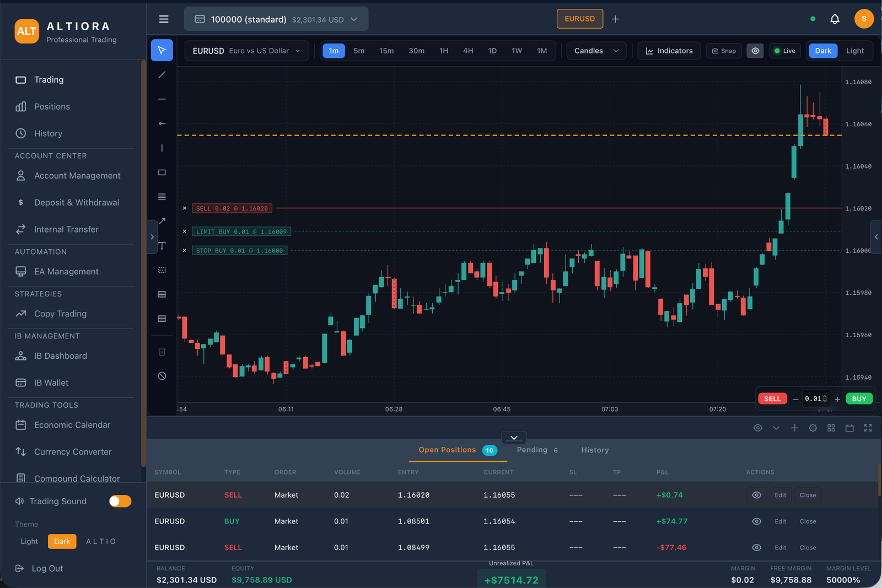This screenshot has width=882, height=588.
Task: Click the fullscreen expand icon
Action: [868, 428]
